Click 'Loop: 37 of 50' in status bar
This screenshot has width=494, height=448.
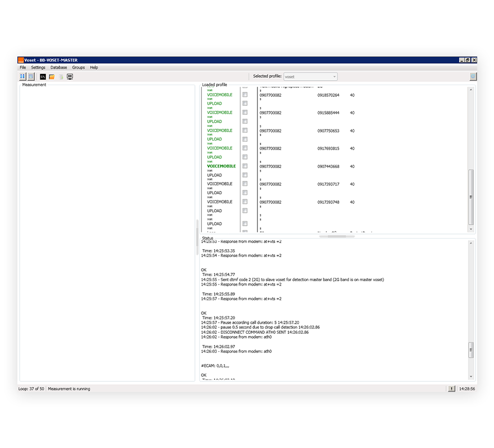[31, 389]
